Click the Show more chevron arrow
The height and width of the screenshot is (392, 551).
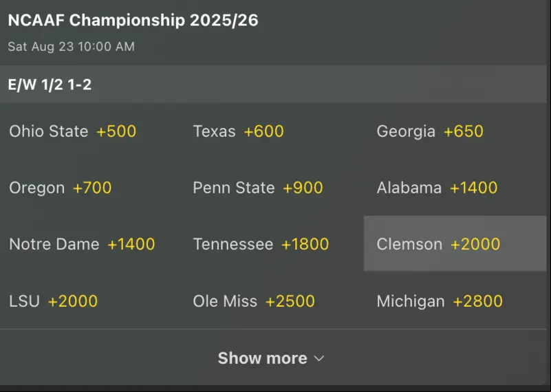[319, 358]
